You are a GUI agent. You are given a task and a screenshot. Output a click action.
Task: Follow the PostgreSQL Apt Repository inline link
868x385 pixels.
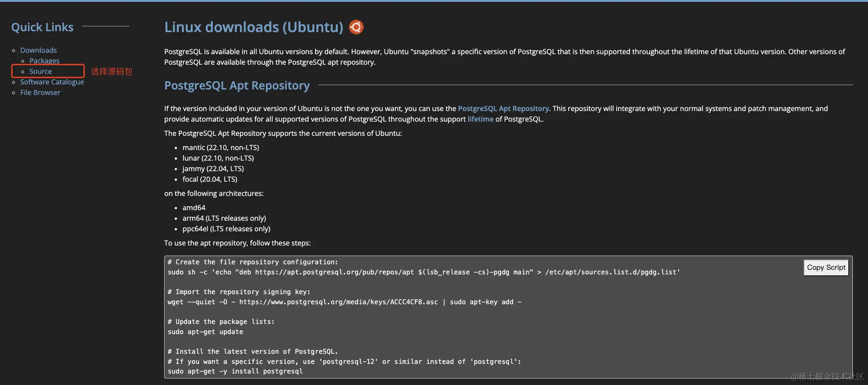pos(503,108)
